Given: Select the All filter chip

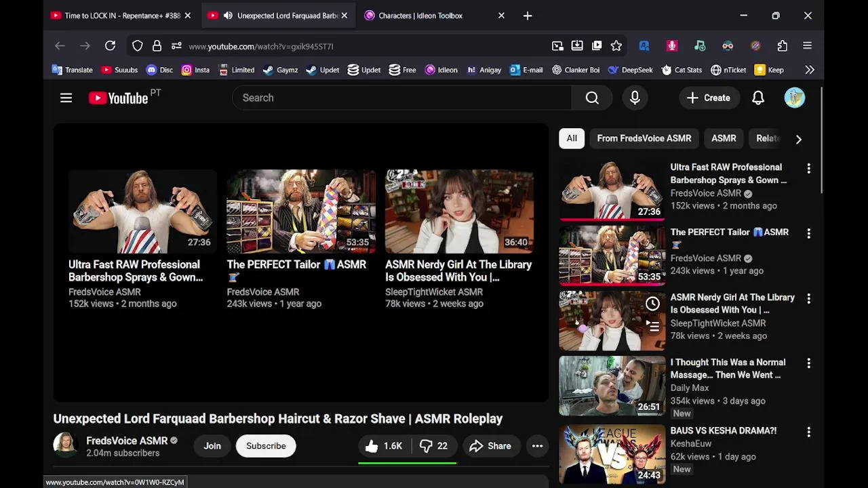Looking at the screenshot, I should (x=572, y=138).
